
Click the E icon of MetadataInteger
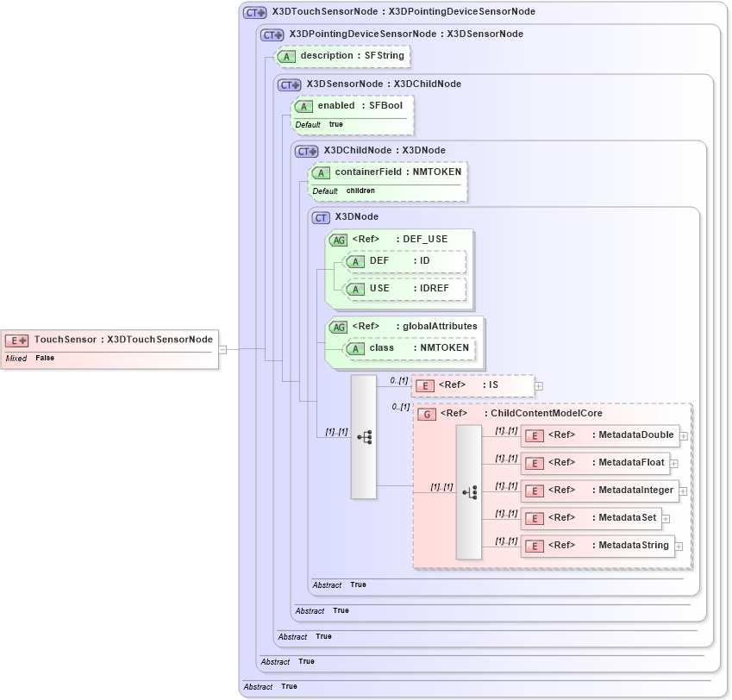tap(535, 491)
